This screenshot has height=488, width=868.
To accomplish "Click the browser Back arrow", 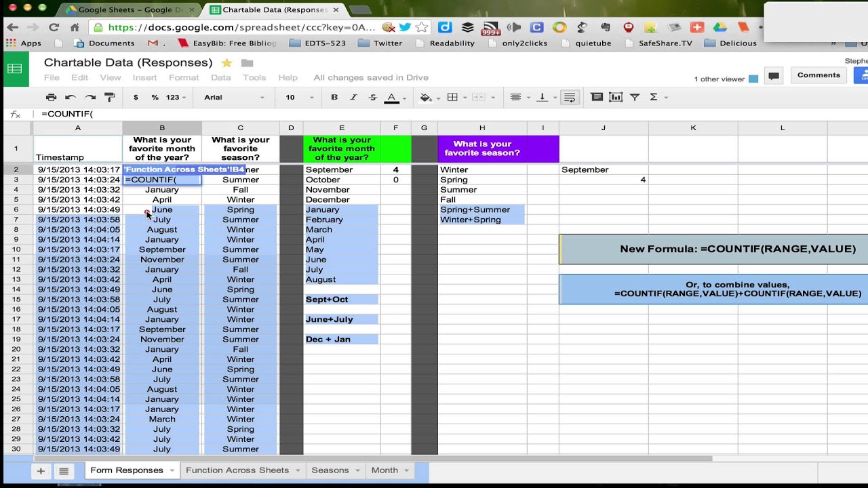I will (x=12, y=27).
